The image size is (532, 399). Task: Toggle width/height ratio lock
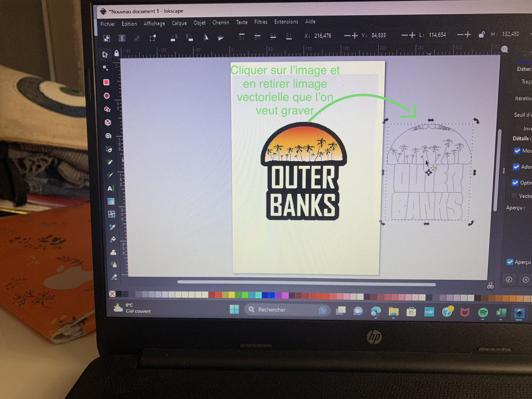click(x=482, y=35)
